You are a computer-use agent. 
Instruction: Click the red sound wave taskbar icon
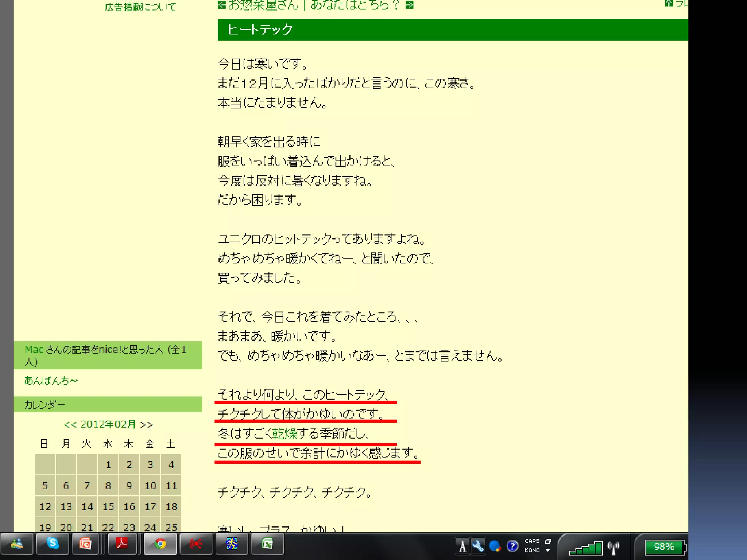click(196, 544)
